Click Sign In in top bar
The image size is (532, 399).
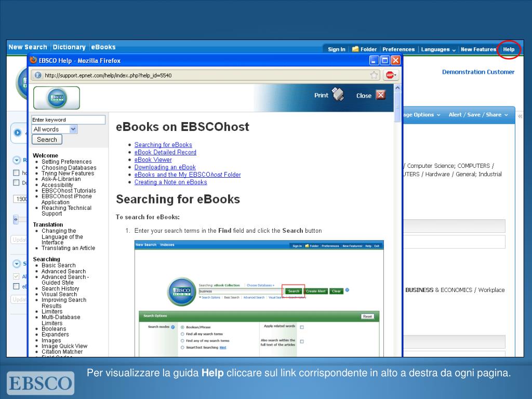(337, 49)
